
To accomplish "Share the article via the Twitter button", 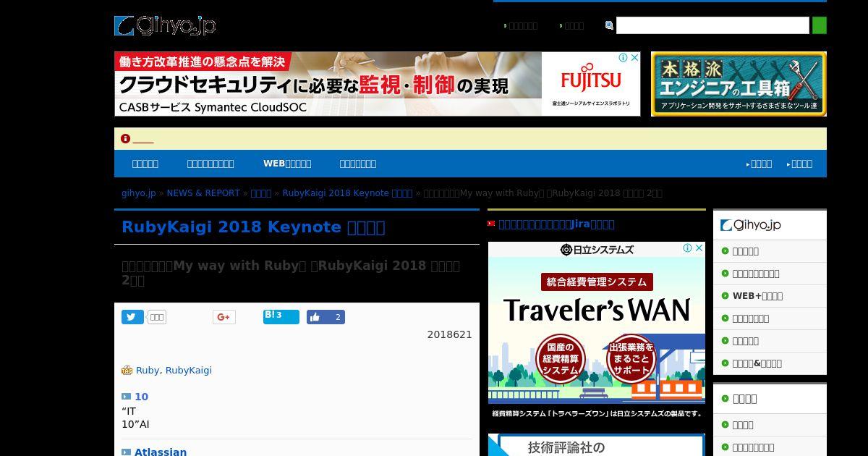I will click(x=132, y=317).
